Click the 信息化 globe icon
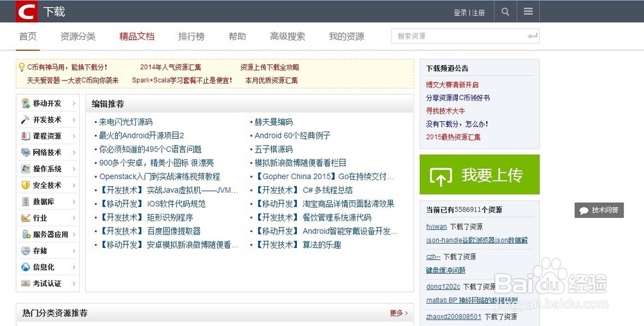Image resolution: width=644 pixels, height=326 pixels. tap(26, 267)
